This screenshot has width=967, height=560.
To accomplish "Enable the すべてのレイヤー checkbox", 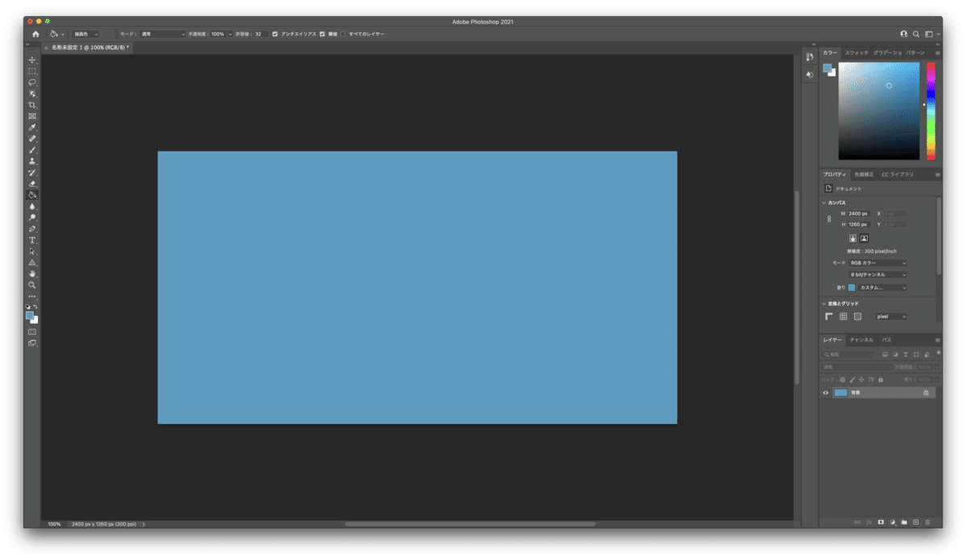I will tap(342, 35).
